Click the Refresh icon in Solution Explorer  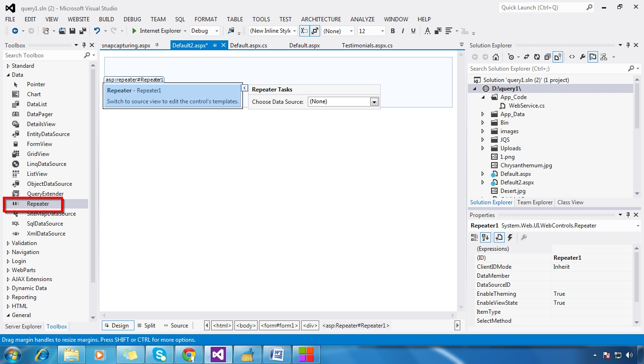click(x=537, y=57)
